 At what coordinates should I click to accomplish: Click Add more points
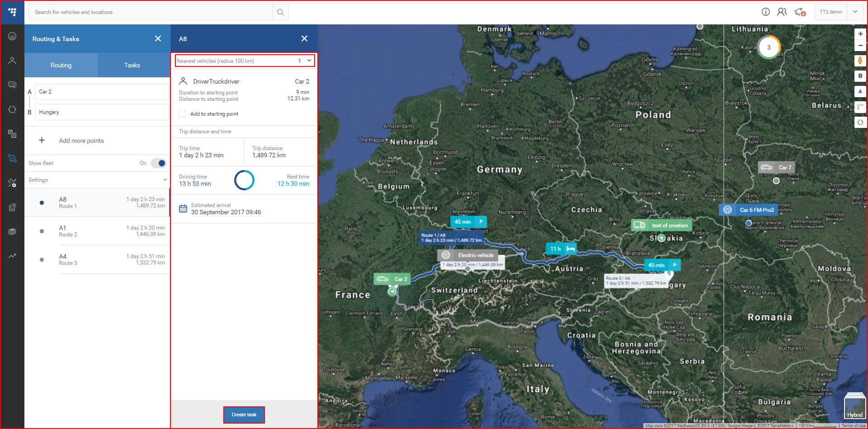tap(81, 141)
